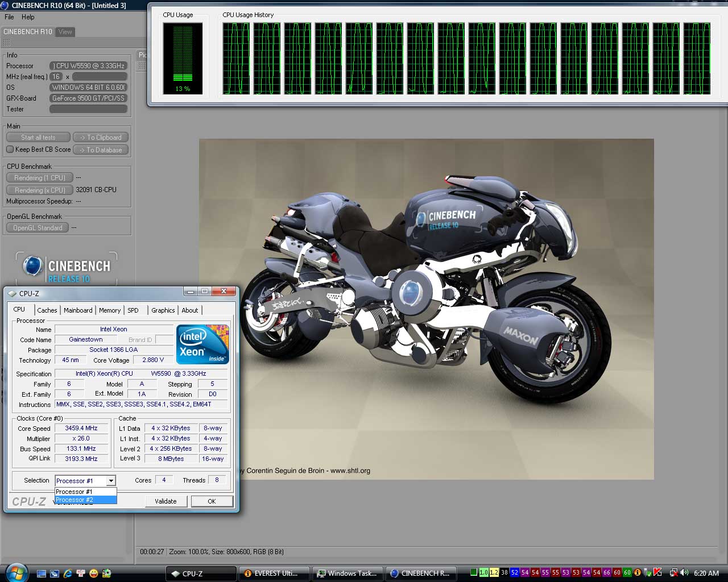Image resolution: width=728 pixels, height=582 pixels.
Task: Click the green Task Manager tray icon
Action: 473,572
